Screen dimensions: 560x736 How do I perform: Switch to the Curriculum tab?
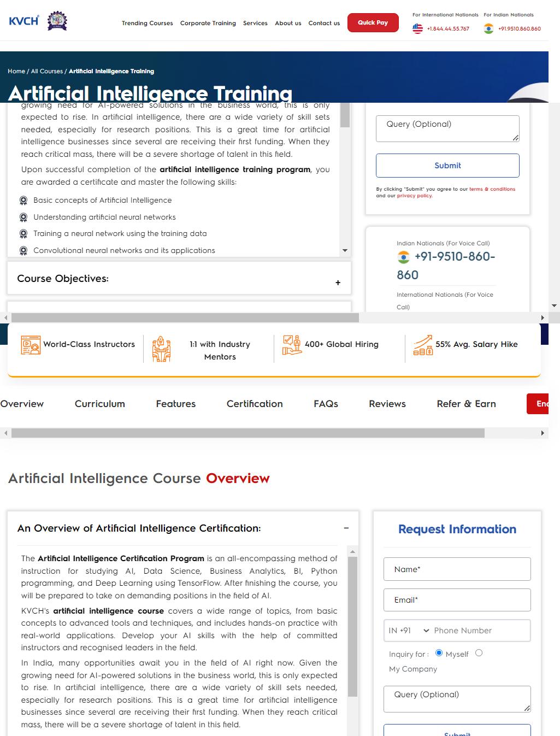coord(99,404)
